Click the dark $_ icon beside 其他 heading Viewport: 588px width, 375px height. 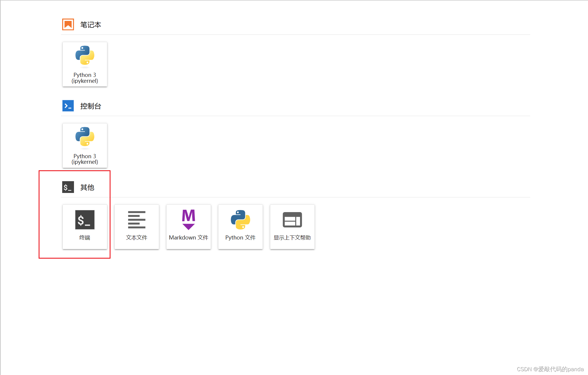pos(68,187)
